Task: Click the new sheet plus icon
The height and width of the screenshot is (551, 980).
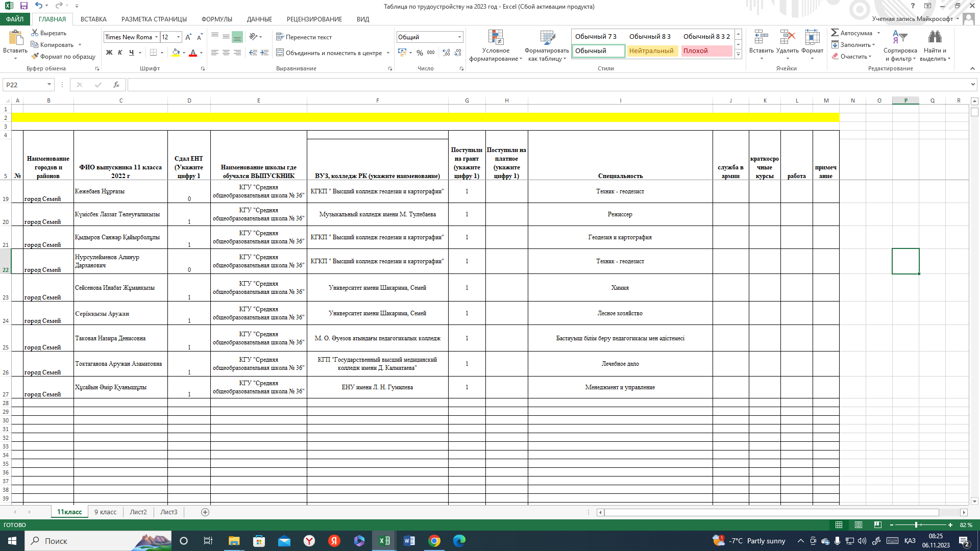Action: (x=205, y=512)
